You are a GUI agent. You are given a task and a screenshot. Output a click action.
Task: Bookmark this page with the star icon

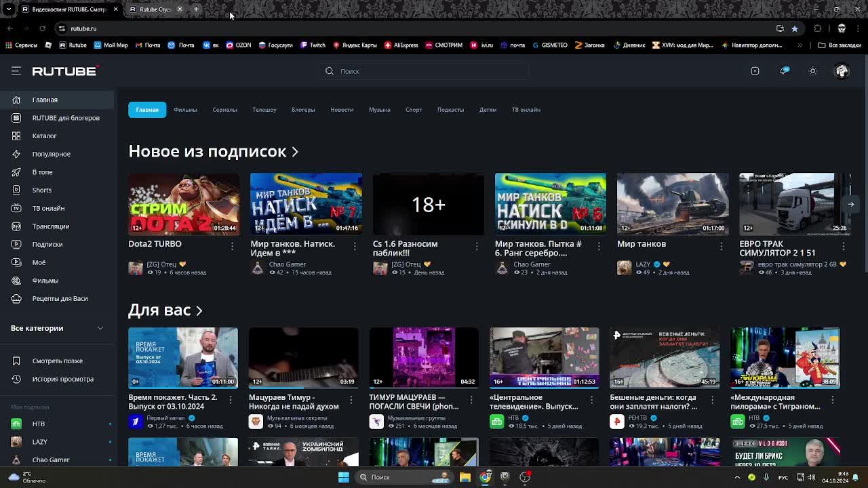click(795, 28)
